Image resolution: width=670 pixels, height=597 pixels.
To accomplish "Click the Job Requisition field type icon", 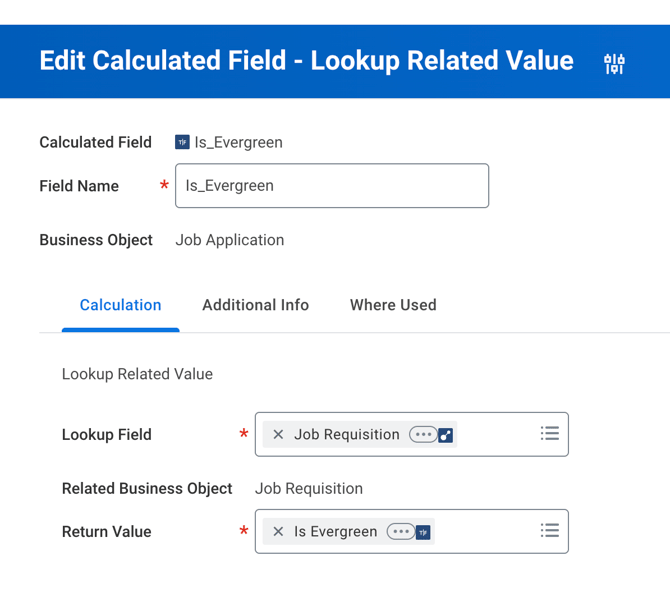I will [x=446, y=435].
